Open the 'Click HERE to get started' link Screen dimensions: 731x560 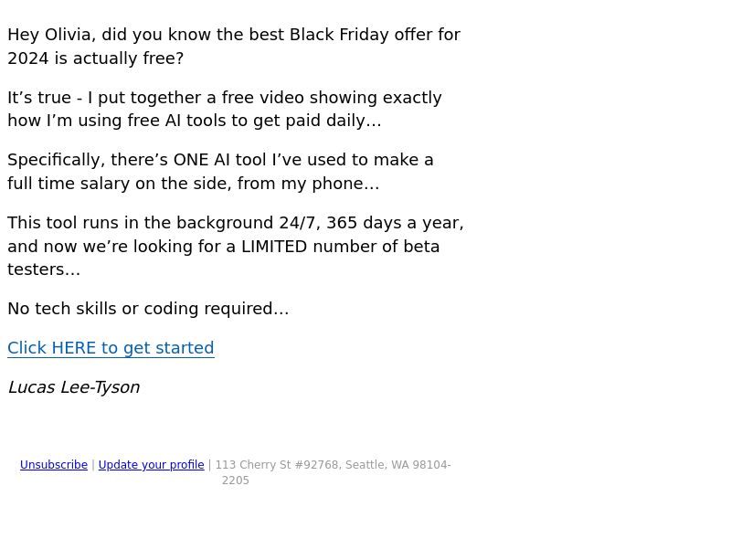[111, 348]
